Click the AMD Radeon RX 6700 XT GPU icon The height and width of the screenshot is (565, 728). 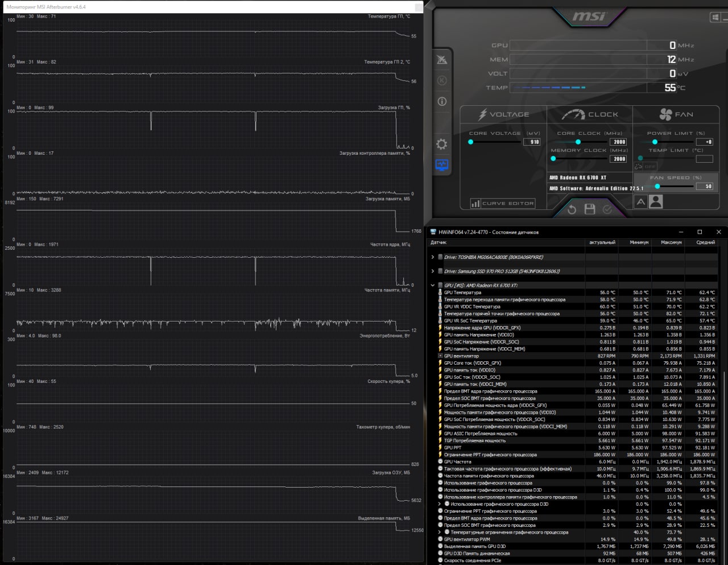tap(440, 286)
